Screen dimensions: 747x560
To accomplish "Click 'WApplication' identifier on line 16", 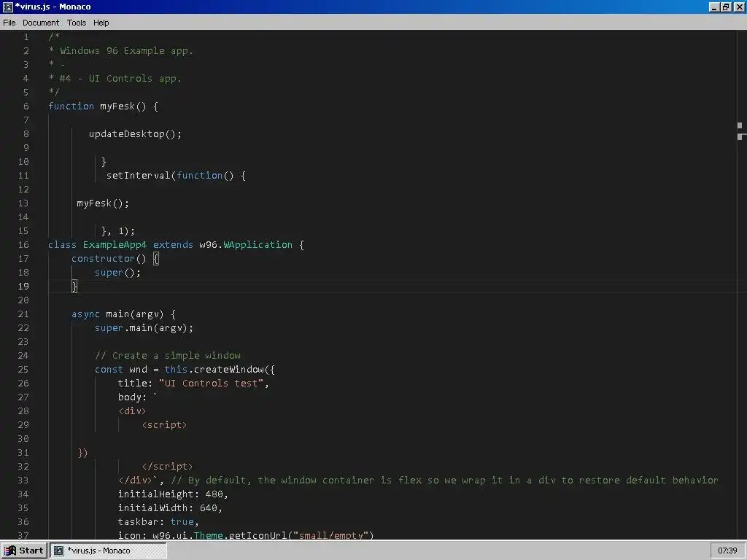I will (x=258, y=245).
